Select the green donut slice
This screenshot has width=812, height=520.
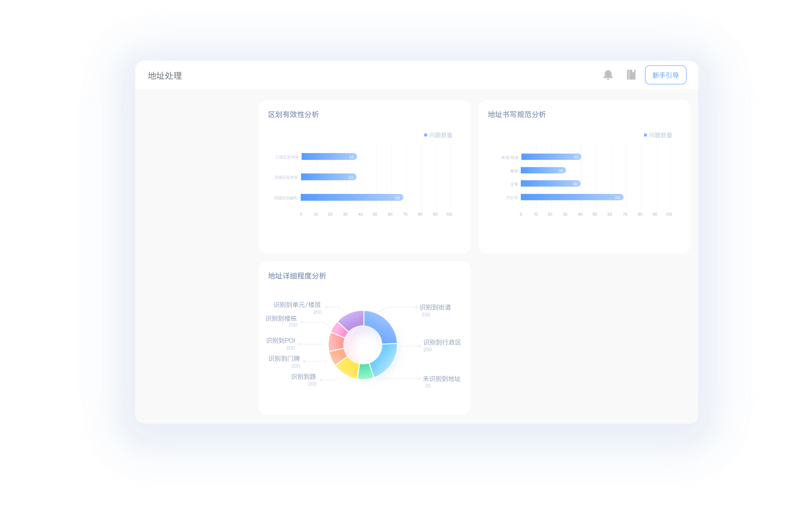coord(365,372)
